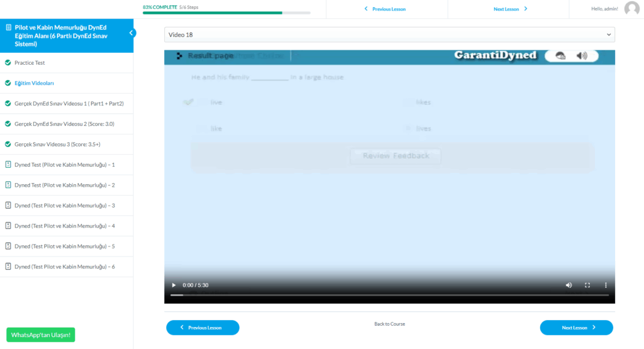Click the Back to Course link
644x349 pixels.
(389, 324)
